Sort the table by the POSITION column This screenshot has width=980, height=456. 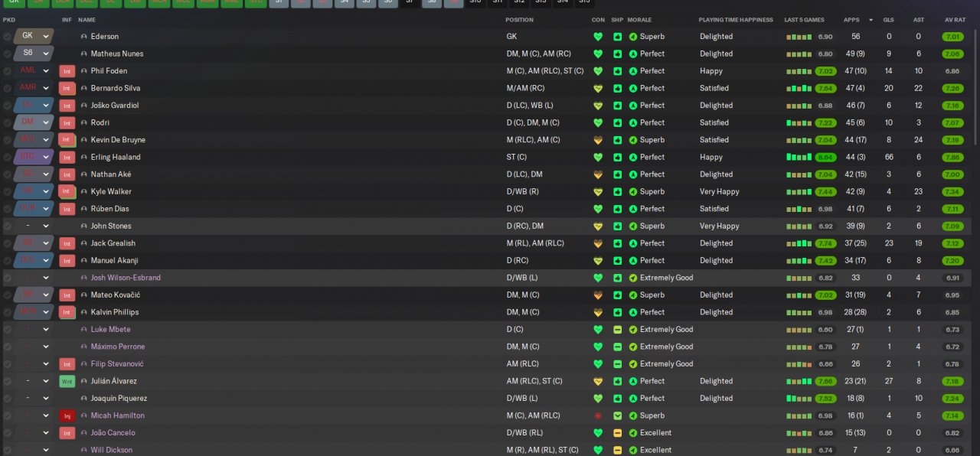point(520,20)
